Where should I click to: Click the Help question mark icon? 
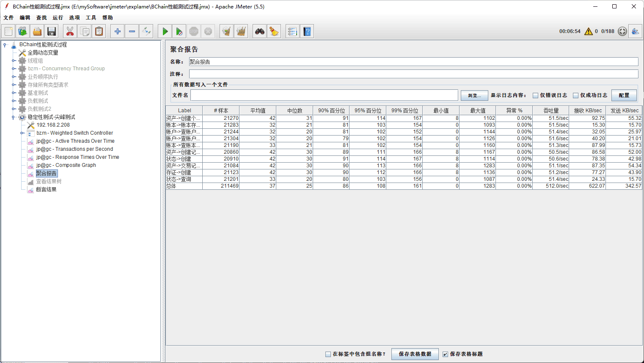tap(307, 31)
